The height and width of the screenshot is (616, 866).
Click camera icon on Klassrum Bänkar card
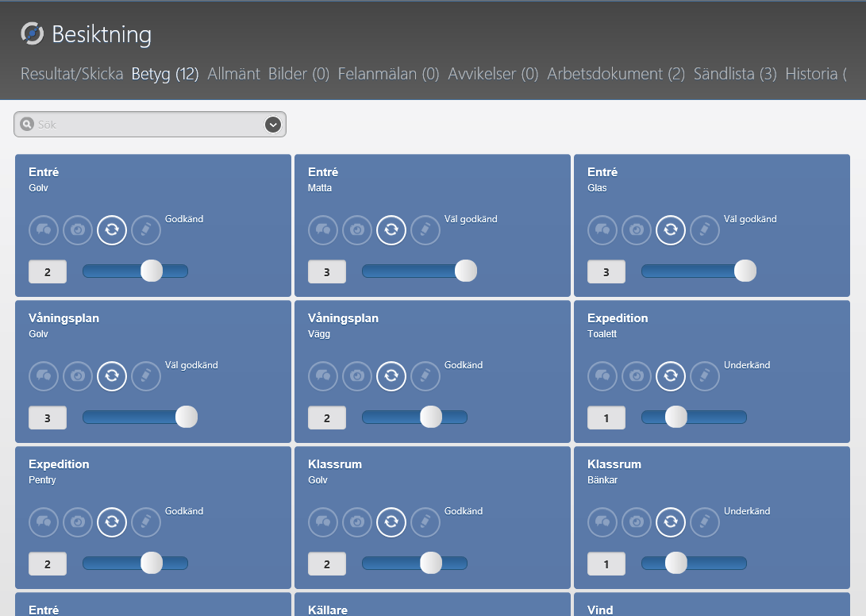coord(637,522)
